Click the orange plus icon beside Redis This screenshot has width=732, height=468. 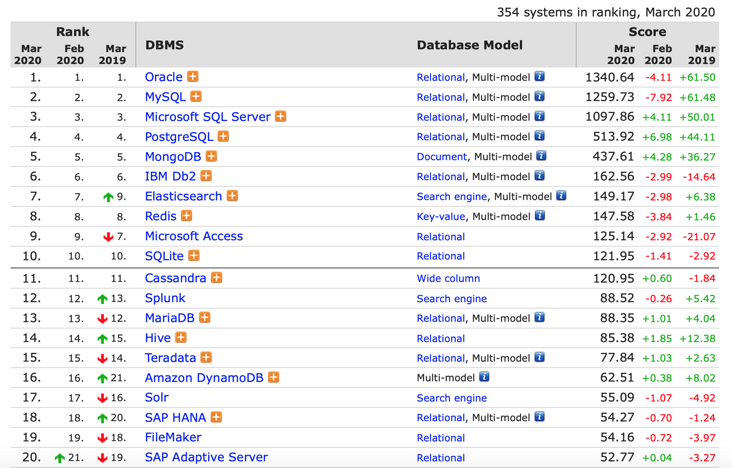(x=186, y=216)
